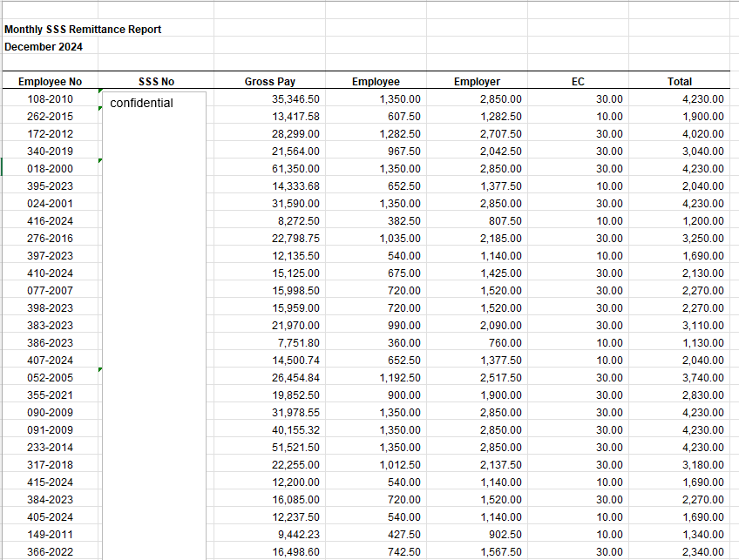Viewport: 739px width, 560px height.
Task: Select employer contribution 2,707.50
Action: coord(501,134)
